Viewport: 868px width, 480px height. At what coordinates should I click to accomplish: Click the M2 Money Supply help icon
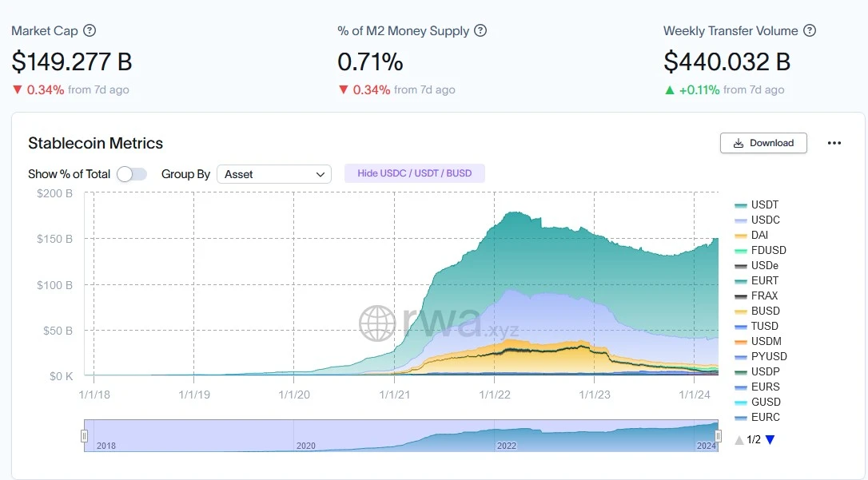(x=480, y=31)
